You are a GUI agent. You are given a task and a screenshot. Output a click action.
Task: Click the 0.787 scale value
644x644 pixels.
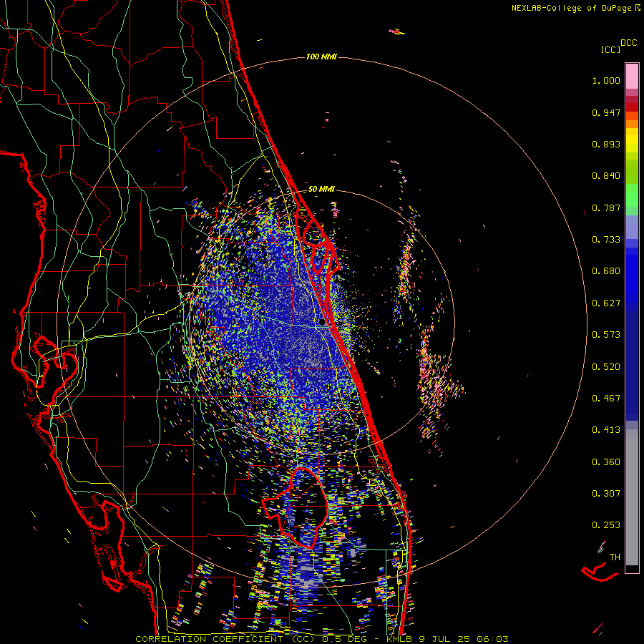point(606,208)
